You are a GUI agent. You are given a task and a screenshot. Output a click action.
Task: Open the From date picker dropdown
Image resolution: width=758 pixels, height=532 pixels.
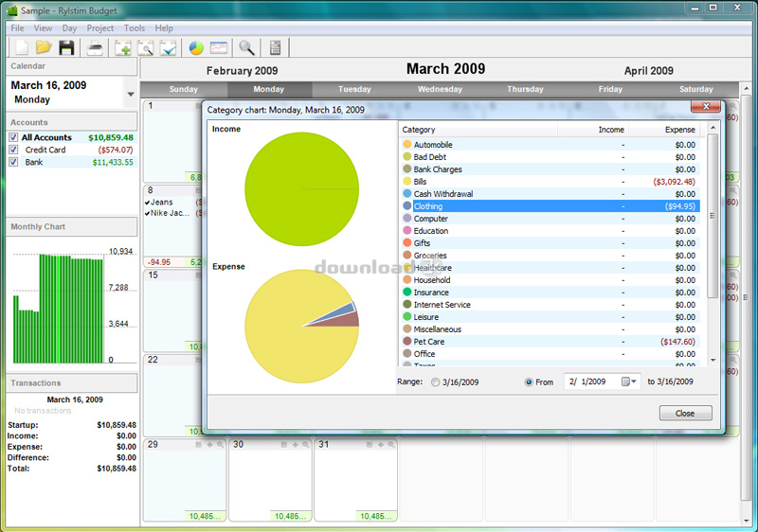point(629,381)
